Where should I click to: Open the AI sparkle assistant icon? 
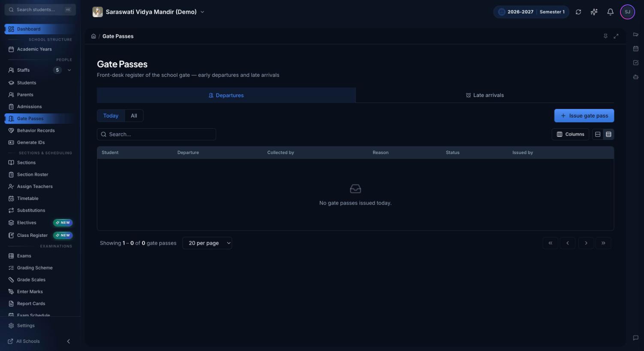point(594,12)
